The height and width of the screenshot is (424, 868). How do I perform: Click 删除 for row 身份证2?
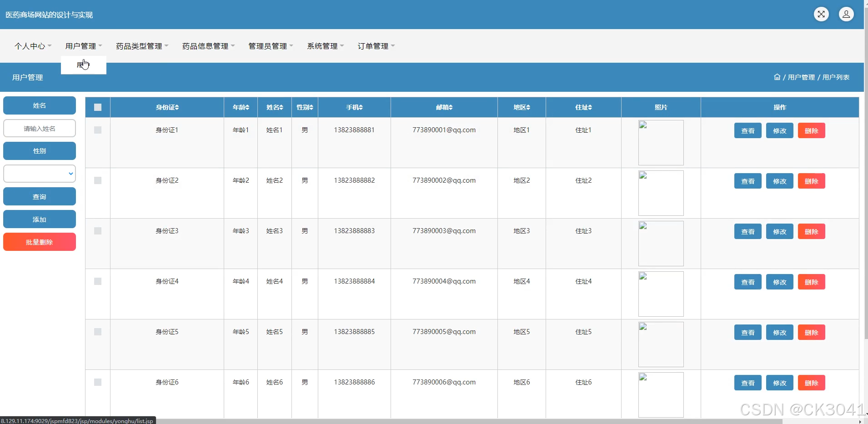[x=811, y=181]
